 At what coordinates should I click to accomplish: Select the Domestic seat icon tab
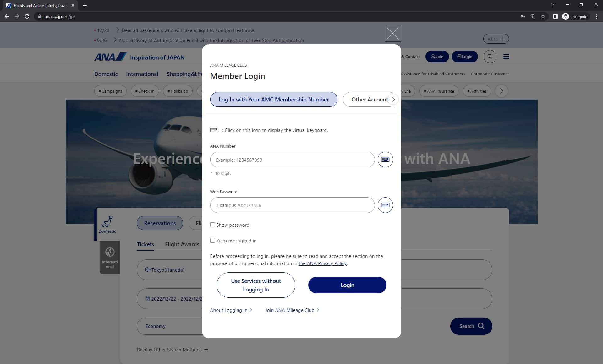click(107, 225)
